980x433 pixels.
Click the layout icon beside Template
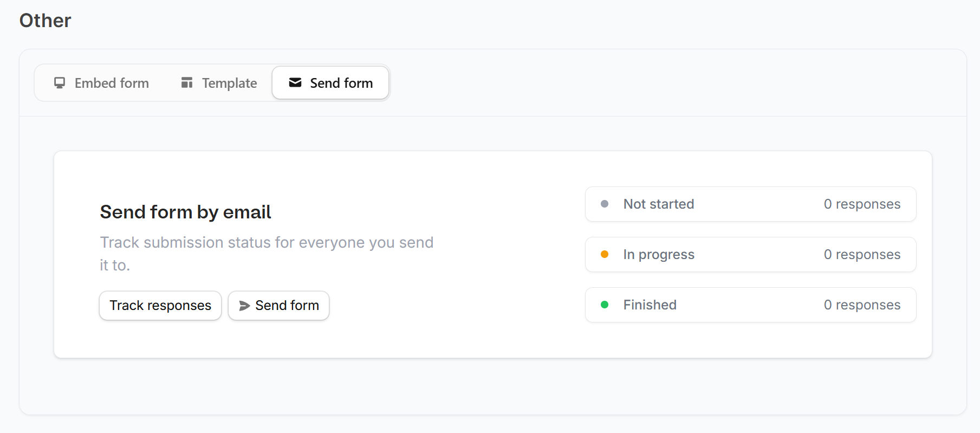click(187, 82)
